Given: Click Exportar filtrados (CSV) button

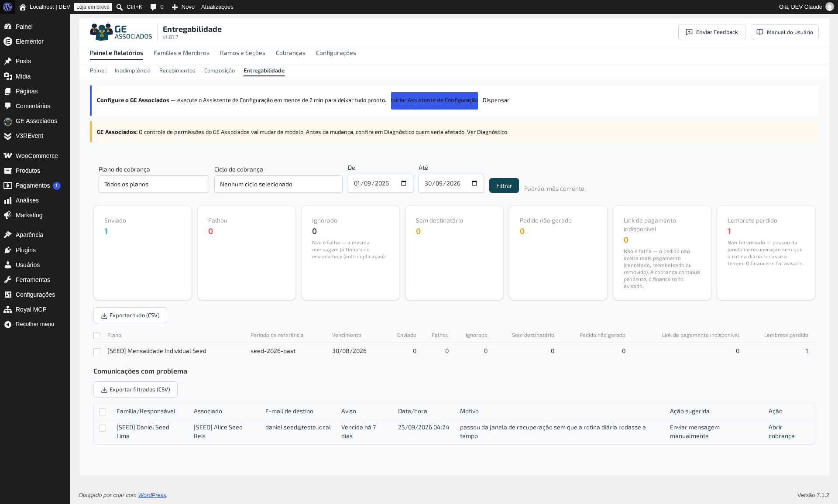Looking at the screenshot, I should 135,390.
